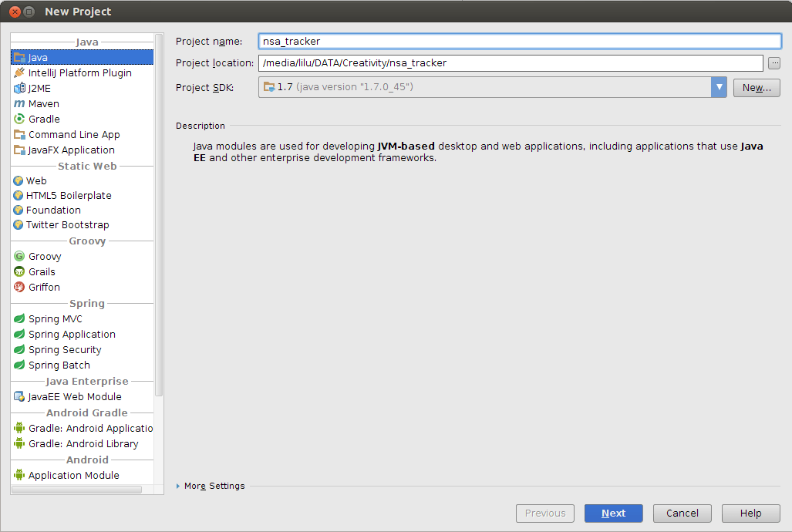Open the Project SDK dropdown arrow

pos(719,87)
